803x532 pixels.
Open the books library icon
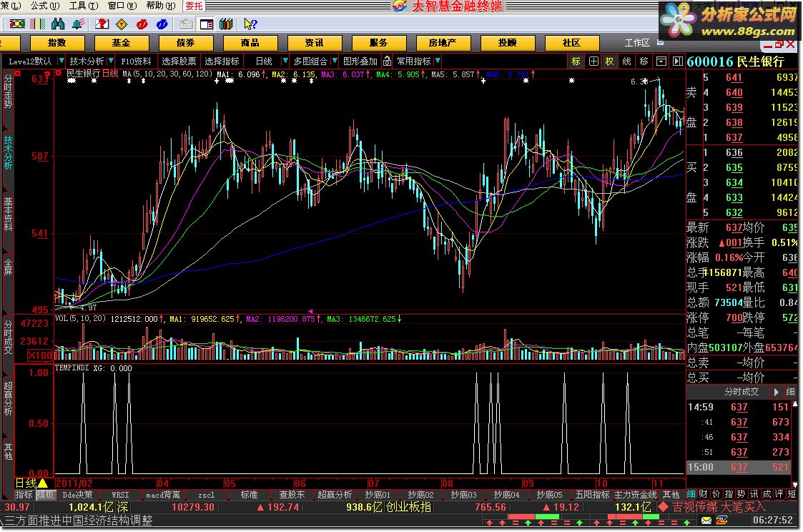tap(226, 24)
